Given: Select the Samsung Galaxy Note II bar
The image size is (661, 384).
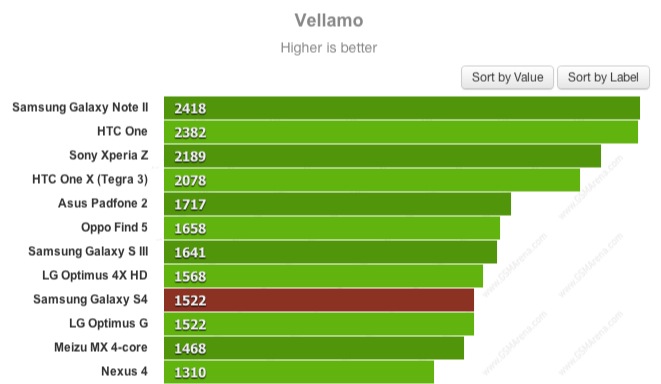Looking at the screenshot, I should [x=402, y=108].
